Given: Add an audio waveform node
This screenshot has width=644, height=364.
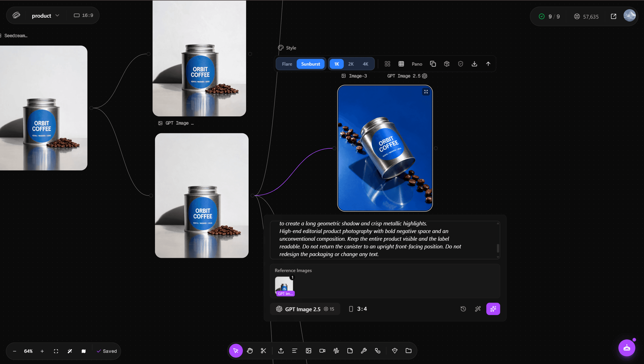Looking at the screenshot, I should [x=336, y=351].
